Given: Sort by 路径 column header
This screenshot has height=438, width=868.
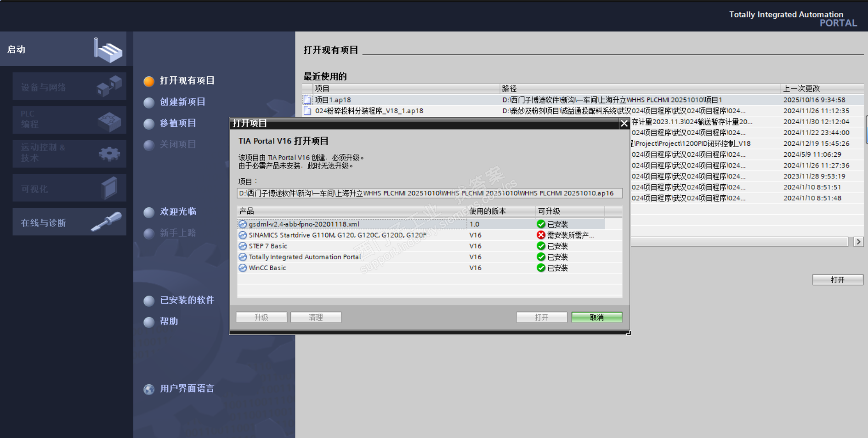Looking at the screenshot, I should tap(640, 89).
